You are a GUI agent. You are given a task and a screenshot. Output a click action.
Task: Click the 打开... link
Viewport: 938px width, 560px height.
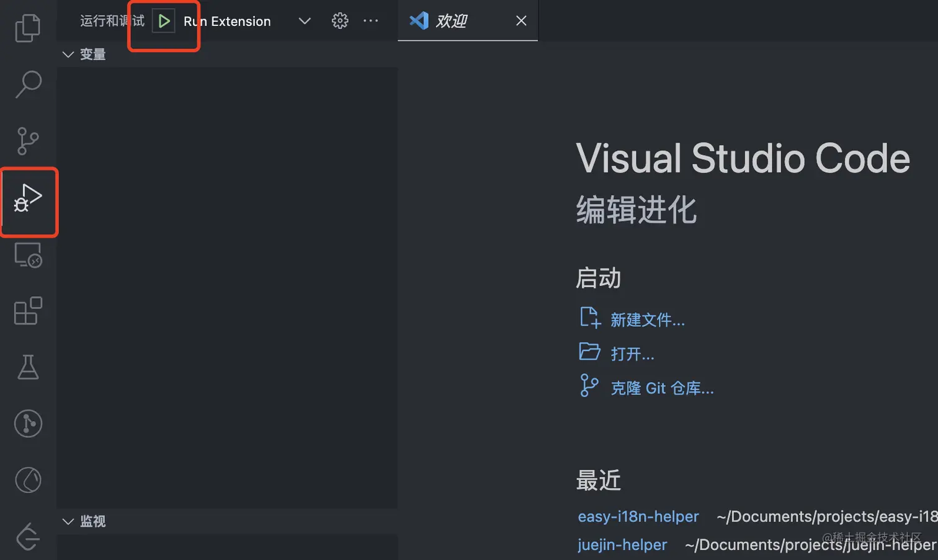tap(632, 354)
